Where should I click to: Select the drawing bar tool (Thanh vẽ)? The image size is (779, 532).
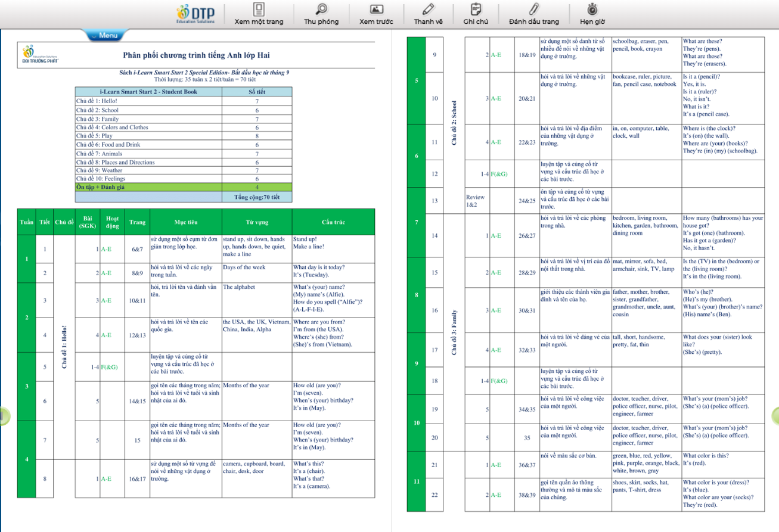[428, 14]
